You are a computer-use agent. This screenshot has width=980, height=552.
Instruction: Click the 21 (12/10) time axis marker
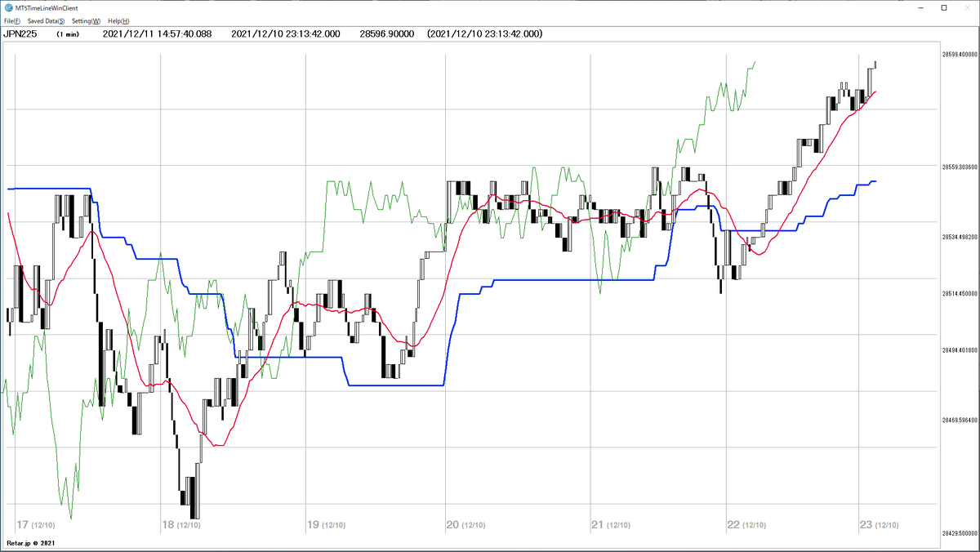610,525
